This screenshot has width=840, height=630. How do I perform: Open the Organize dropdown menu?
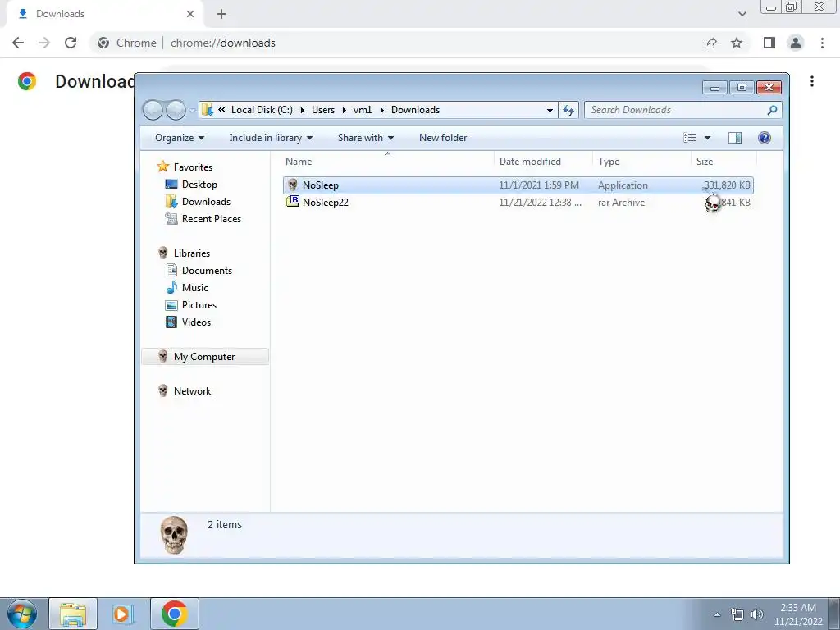click(x=180, y=138)
